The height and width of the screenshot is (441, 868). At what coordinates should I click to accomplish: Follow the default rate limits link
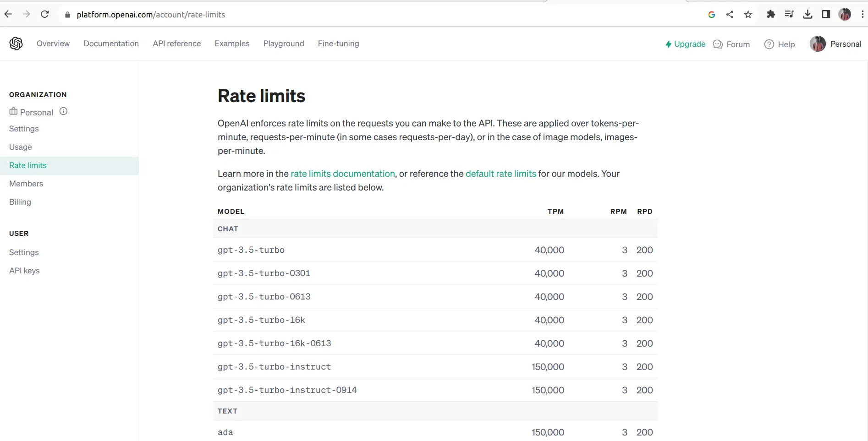(501, 174)
